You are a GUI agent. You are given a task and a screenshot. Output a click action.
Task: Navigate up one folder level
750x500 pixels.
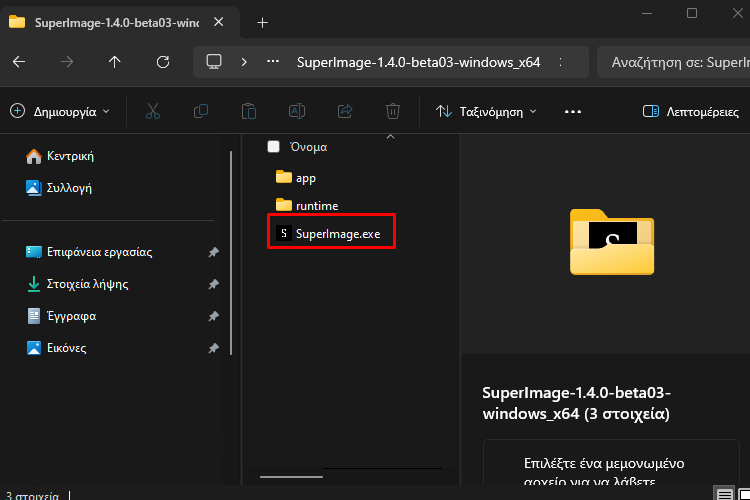click(x=115, y=62)
